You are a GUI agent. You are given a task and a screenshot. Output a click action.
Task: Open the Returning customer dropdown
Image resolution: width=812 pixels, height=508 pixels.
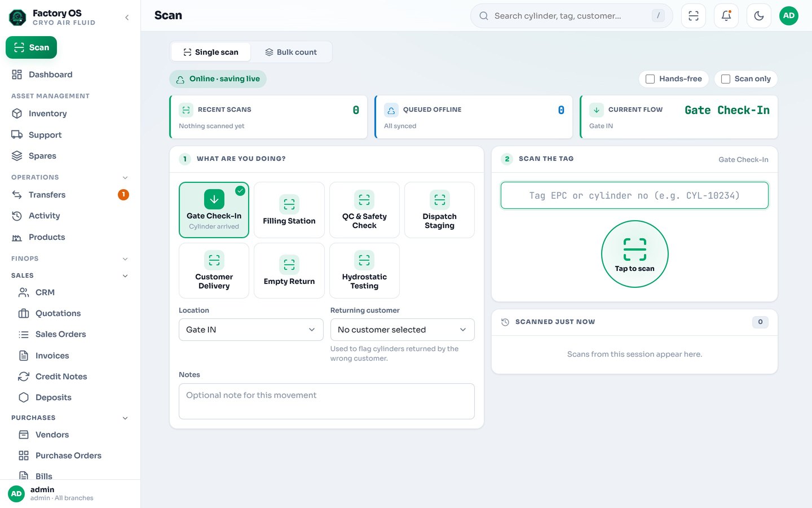coord(402,330)
